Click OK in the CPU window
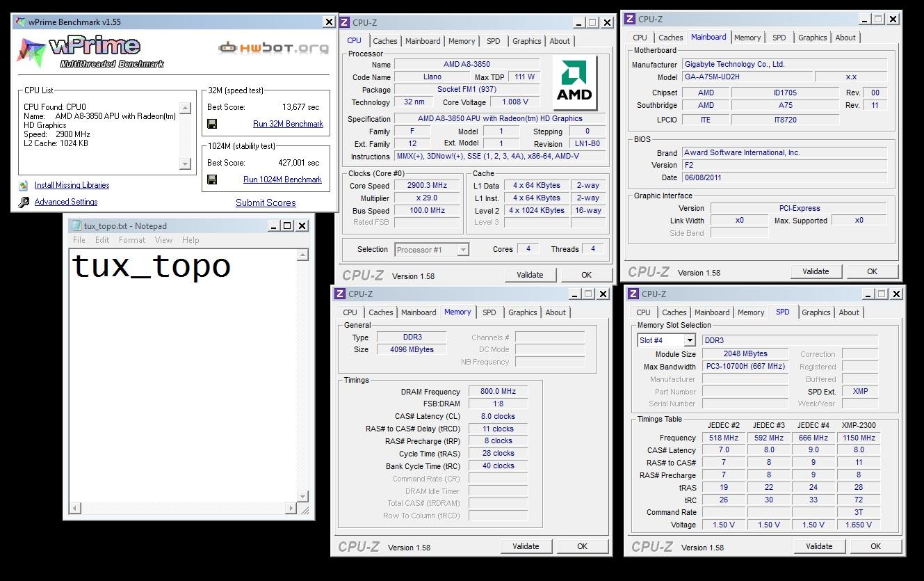 coord(586,275)
